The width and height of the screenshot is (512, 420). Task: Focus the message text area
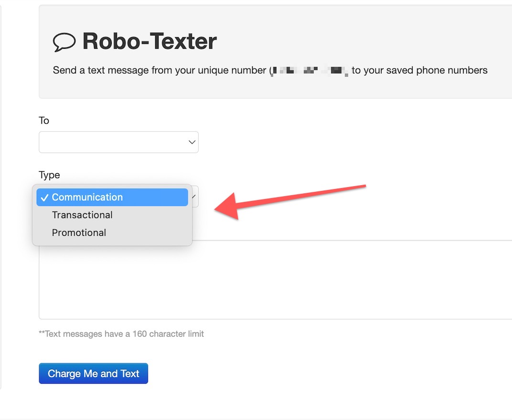pyautogui.click(x=275, y=280)
